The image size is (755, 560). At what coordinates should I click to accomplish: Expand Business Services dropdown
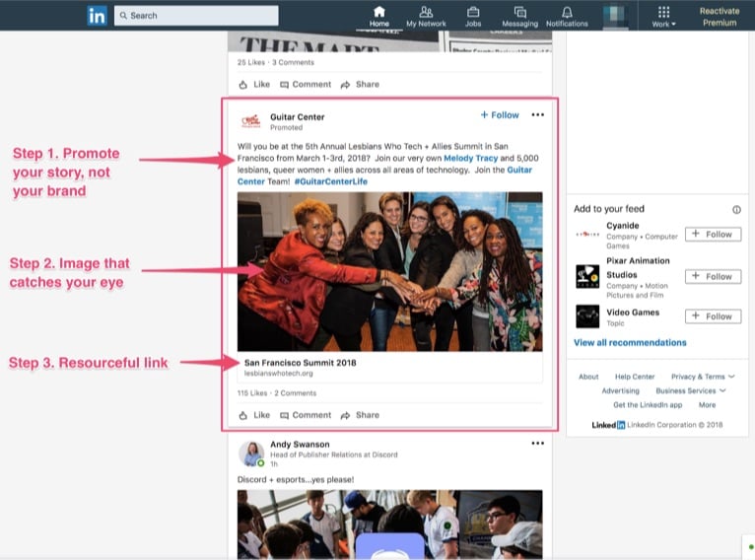[x=691, y=390]
